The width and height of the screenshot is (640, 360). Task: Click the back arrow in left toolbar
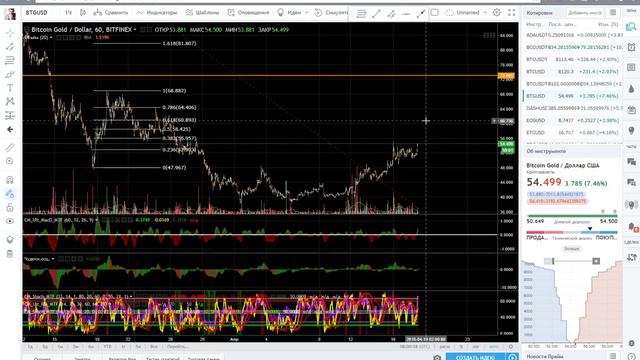[10, 129]
